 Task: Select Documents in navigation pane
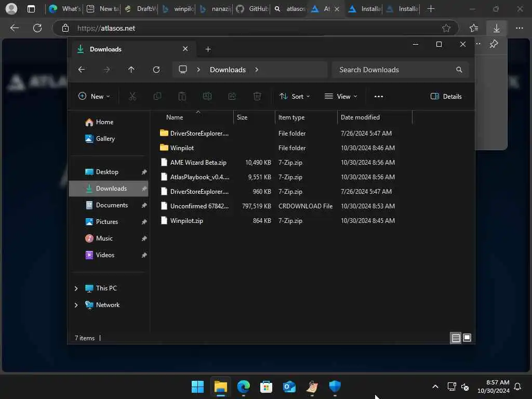click(x=109, y=205)
